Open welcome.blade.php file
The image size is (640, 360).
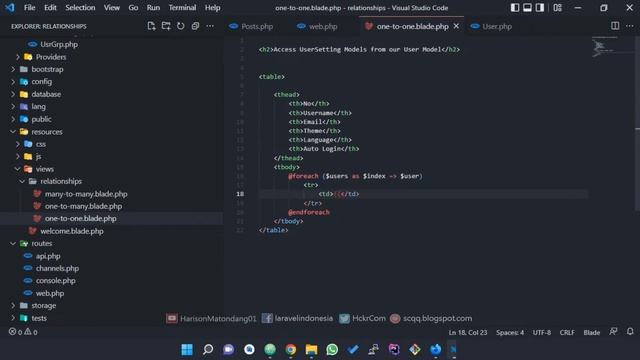pyautogui.click(x=72, y=231)
